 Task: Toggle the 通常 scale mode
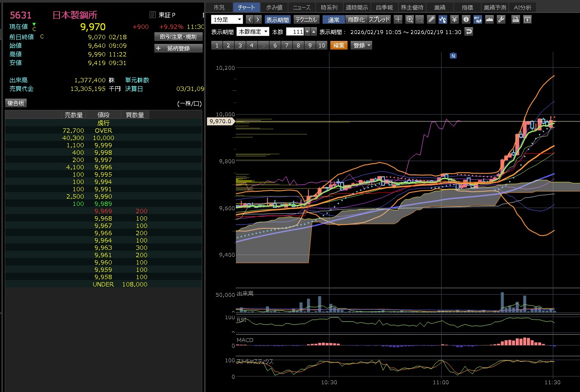(x=333, y=20)
